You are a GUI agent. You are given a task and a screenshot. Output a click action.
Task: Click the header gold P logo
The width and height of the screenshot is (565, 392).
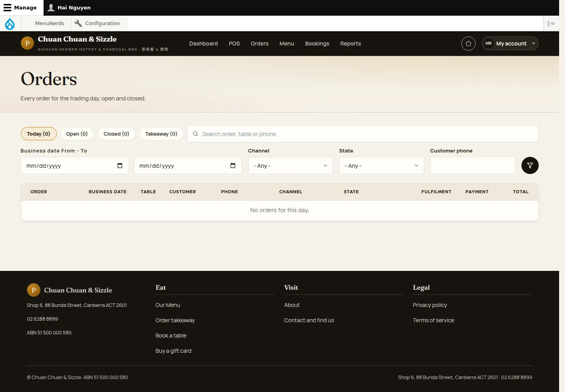click(27, 43)
